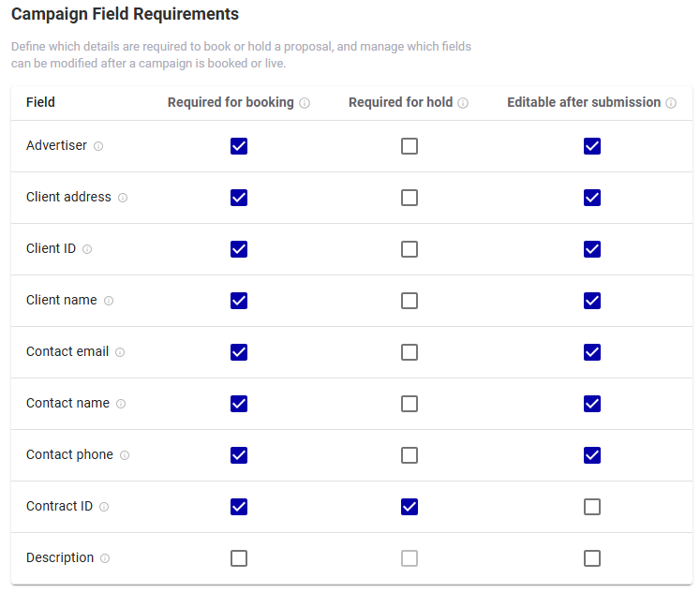Enable Required for hold for Client address
The image size is (700, 593).
click(x=410, y=198)
